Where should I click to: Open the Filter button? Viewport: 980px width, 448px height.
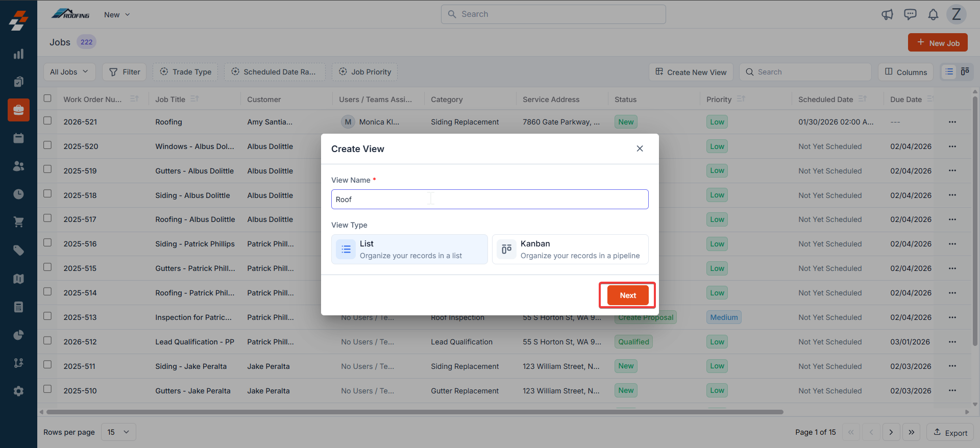pos(125,72)
